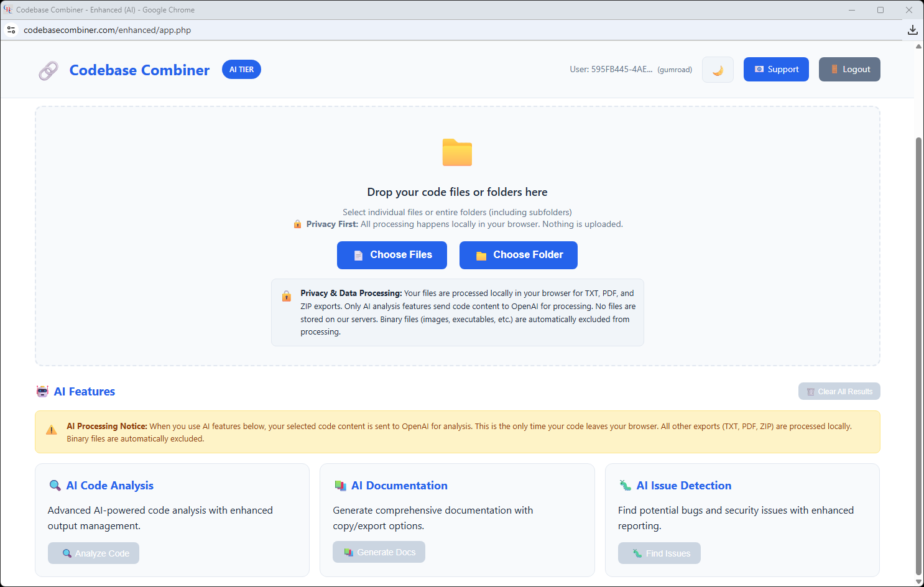Click the AI Features section heading
Screen dimensions: 924x587
point(85,392)
